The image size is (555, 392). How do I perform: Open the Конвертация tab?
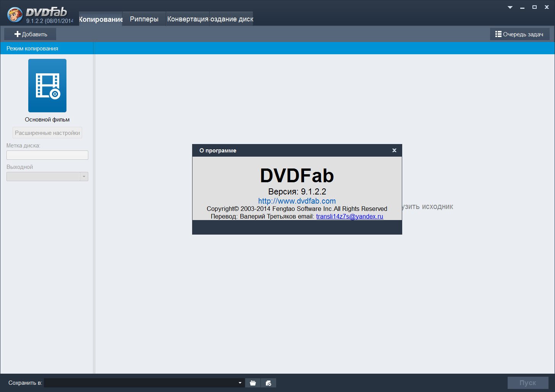click(188, 19)
